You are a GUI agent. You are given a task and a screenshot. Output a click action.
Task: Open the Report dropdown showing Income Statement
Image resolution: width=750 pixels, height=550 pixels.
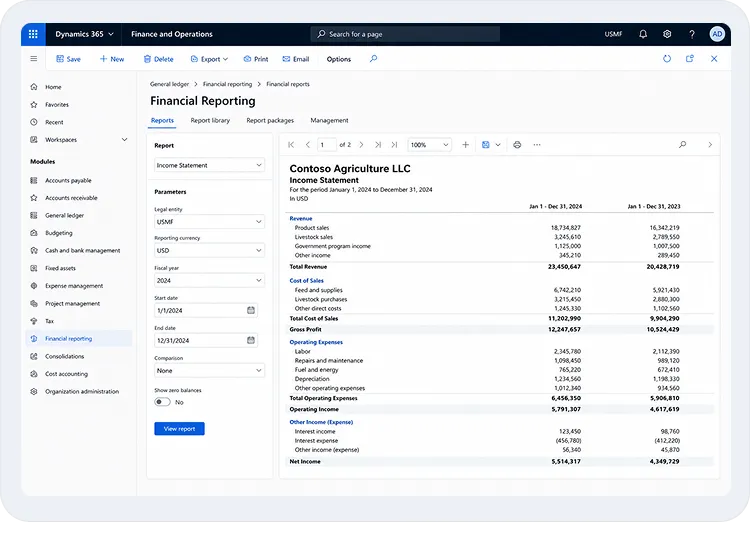[x=209, y=165]
